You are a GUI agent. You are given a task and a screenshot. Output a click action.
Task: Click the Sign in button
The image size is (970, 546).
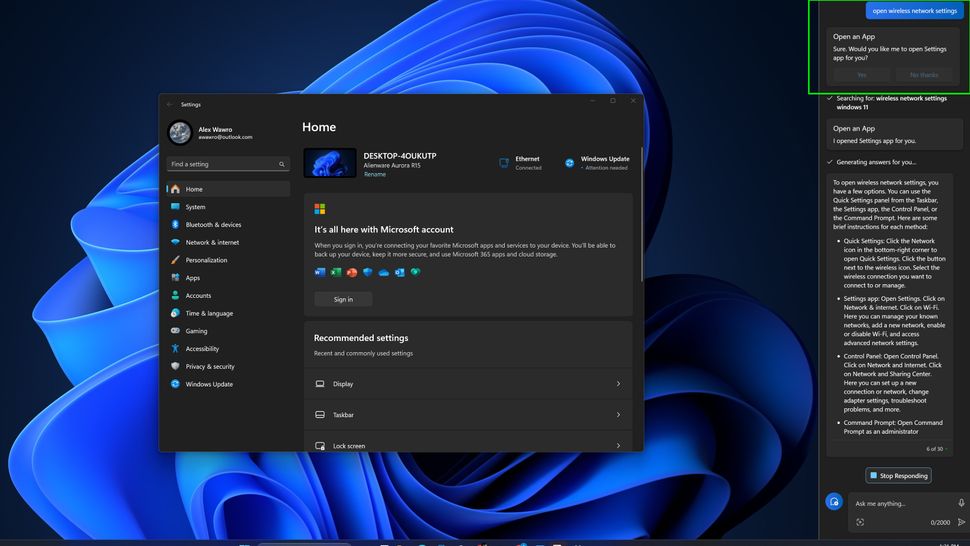point(343,299)
